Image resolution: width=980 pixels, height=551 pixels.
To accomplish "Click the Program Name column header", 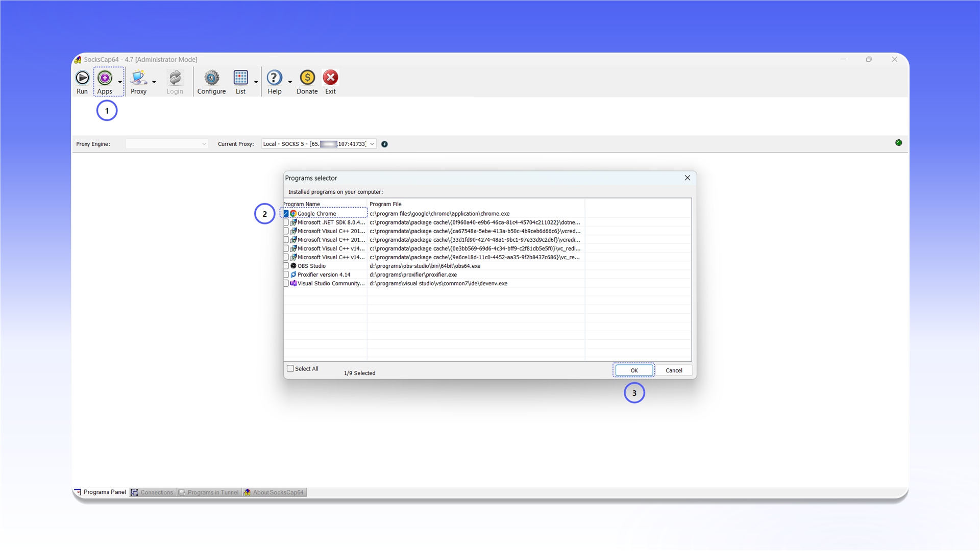I will pos(325,204).
